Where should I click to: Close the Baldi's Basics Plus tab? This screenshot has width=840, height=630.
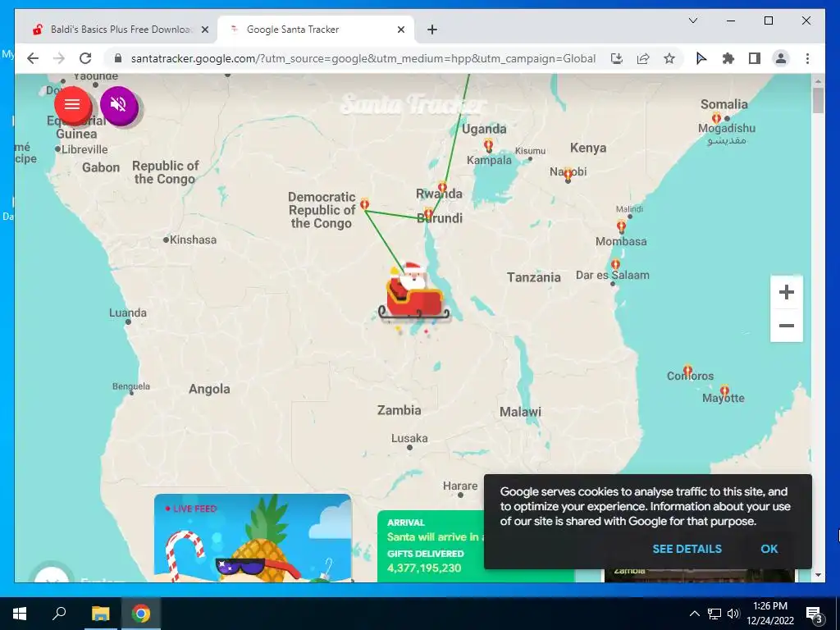204,30
